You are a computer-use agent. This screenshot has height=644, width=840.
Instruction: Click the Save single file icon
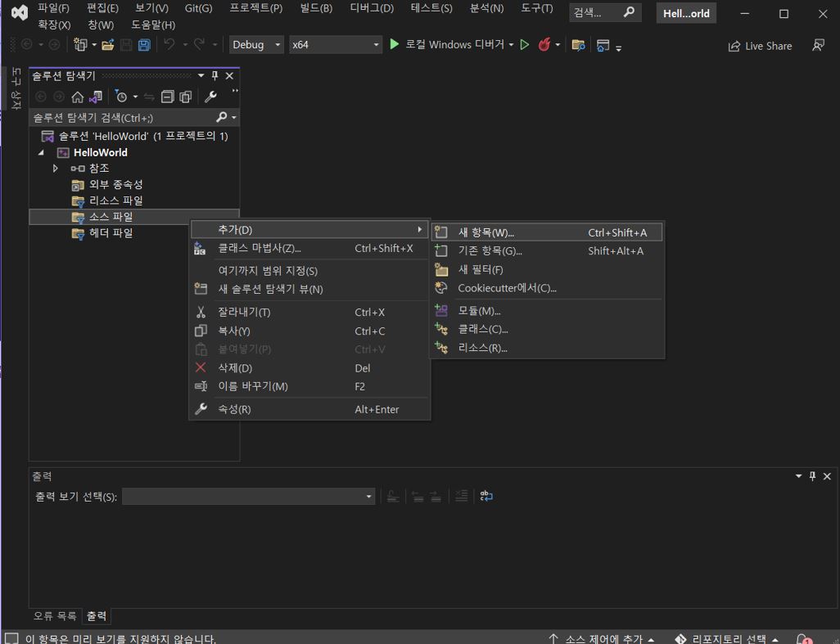click(126, 45)
